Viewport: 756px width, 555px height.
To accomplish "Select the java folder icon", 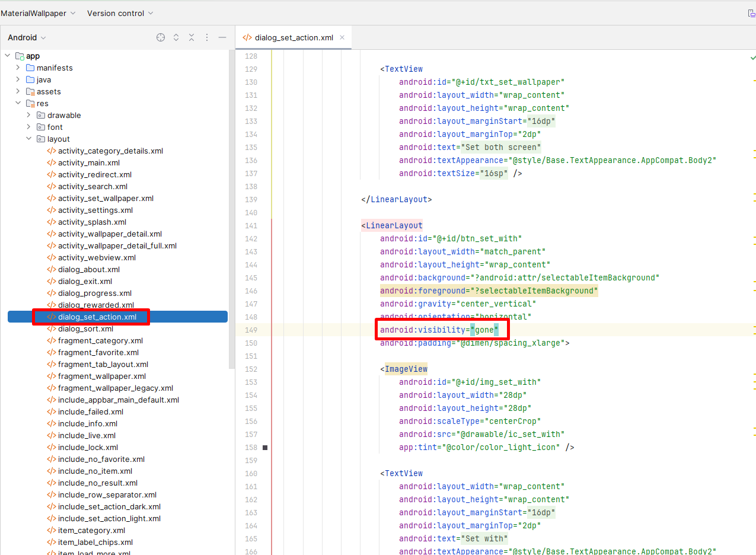I will click(30, 79).
